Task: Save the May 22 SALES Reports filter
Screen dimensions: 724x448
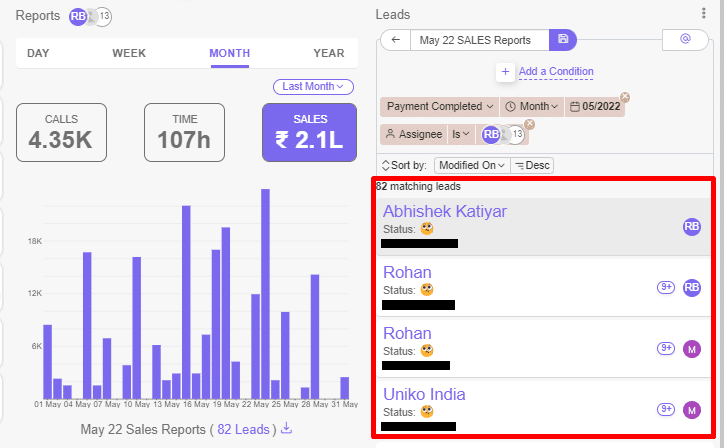Action: point(563,40)
